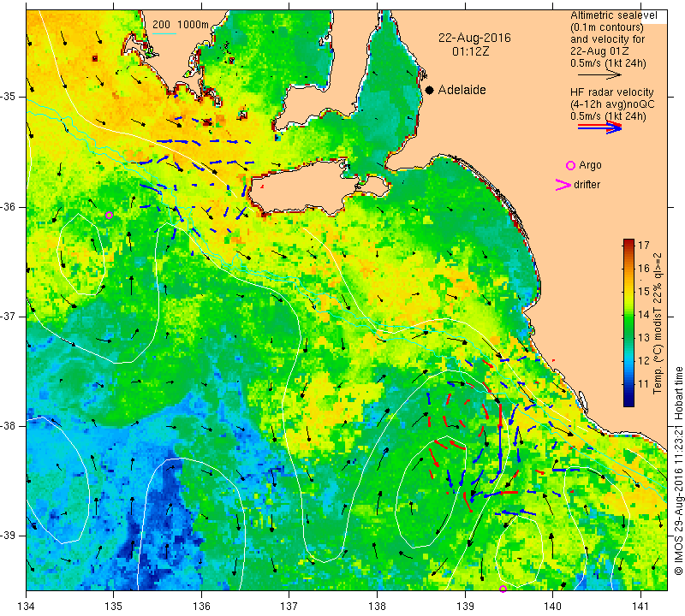Click the Adelaide label text
This screenshot has height=616, width=685.
(462, 90)
